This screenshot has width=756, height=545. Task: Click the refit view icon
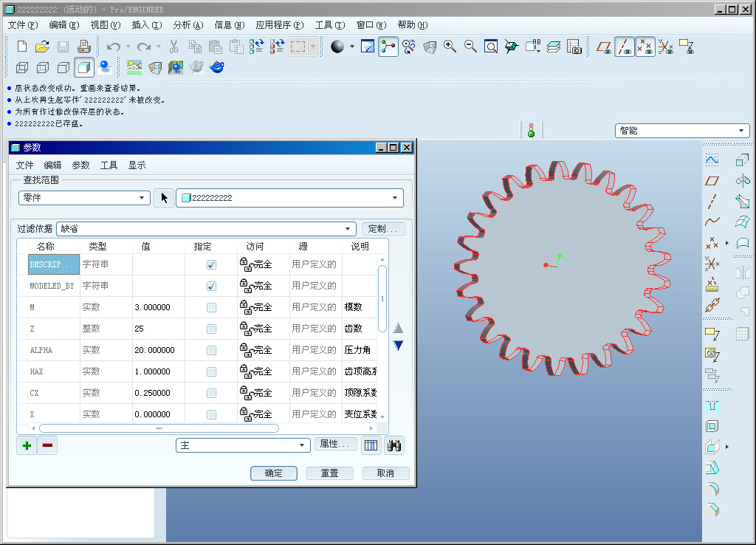click(x=491, y=47)
